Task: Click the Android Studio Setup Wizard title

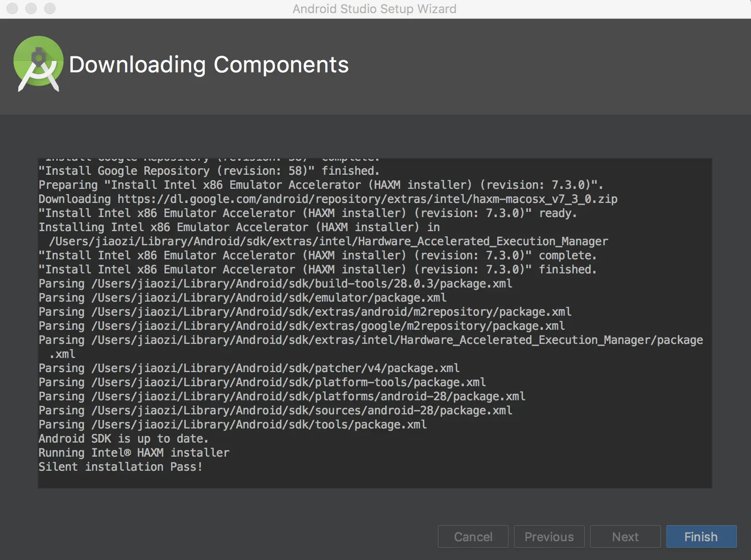Action: click(375, 9)
